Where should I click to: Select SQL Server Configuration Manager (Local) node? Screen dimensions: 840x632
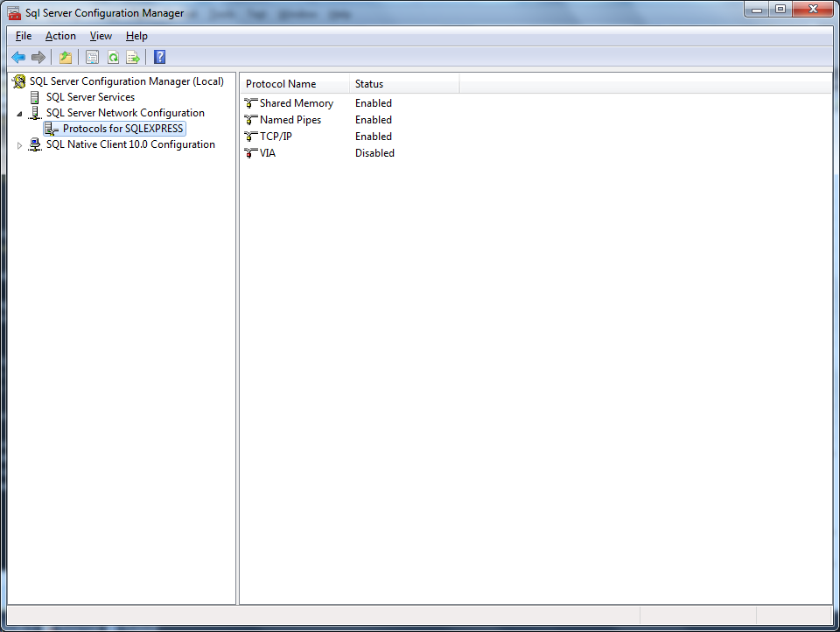coord(127,81)
